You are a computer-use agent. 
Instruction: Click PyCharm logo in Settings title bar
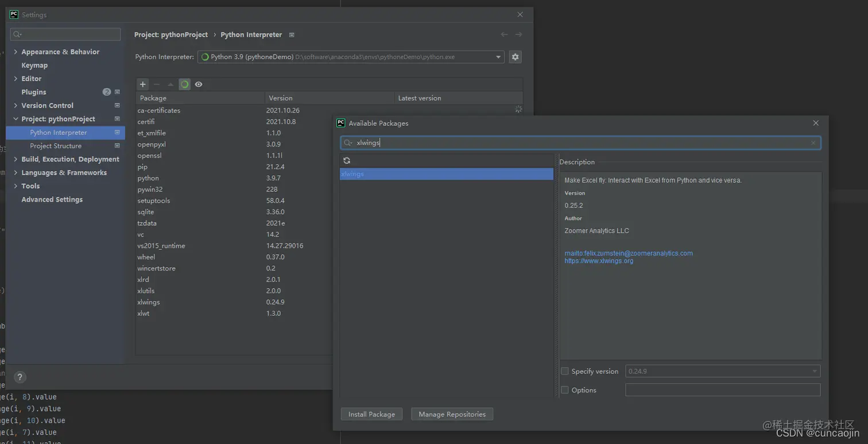pos(14,14)
